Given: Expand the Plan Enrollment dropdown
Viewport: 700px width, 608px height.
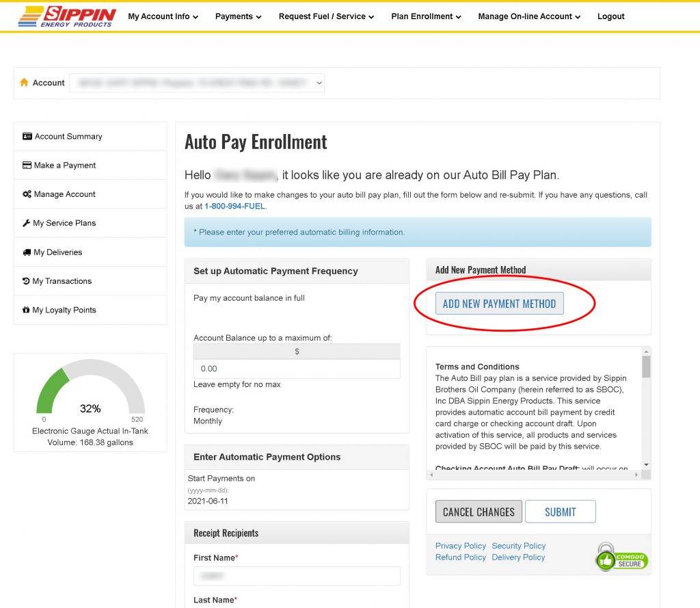Looking at the screenshot, I should click(426, 16).
